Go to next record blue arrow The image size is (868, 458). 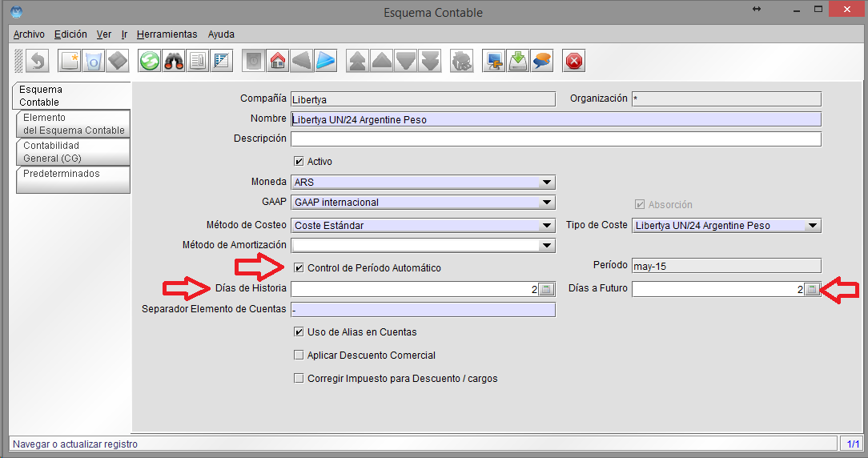[325, 62]
